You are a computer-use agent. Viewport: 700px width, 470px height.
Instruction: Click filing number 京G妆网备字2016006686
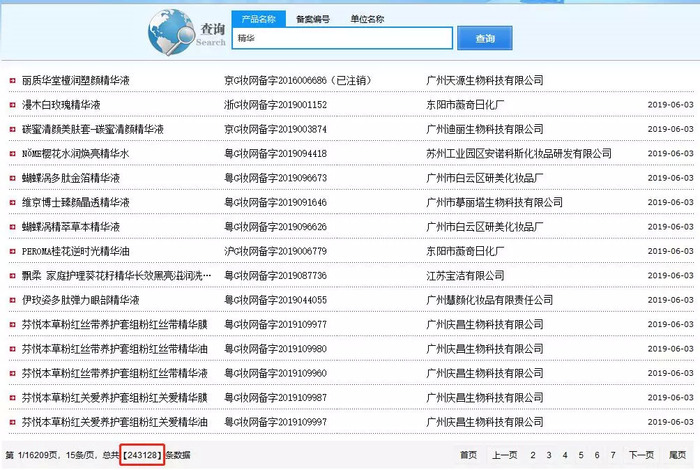tap(275, 80)
